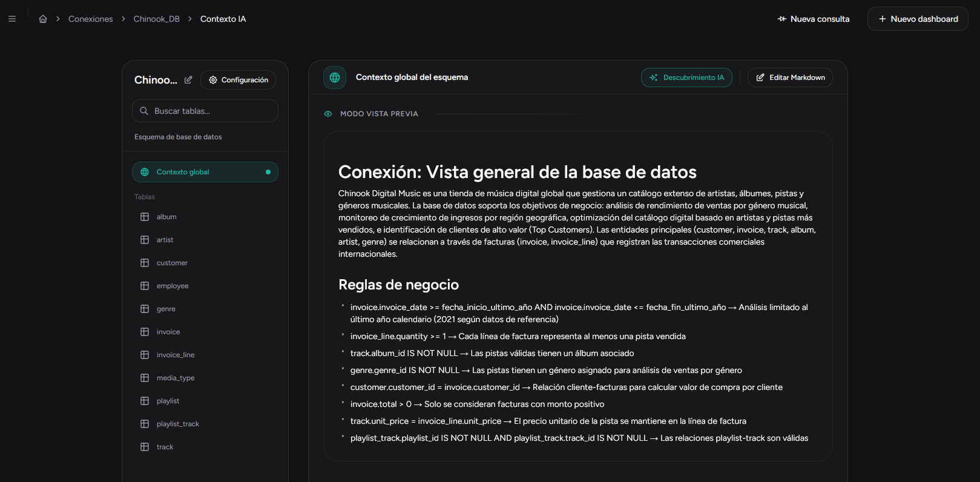Image resolution: width=980 pixels, height=482 pixels.
Task: Open Configuración settings button
Action: tap(238, 80)
